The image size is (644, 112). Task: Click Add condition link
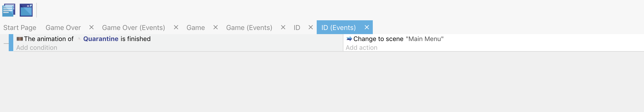pos(37,48)
